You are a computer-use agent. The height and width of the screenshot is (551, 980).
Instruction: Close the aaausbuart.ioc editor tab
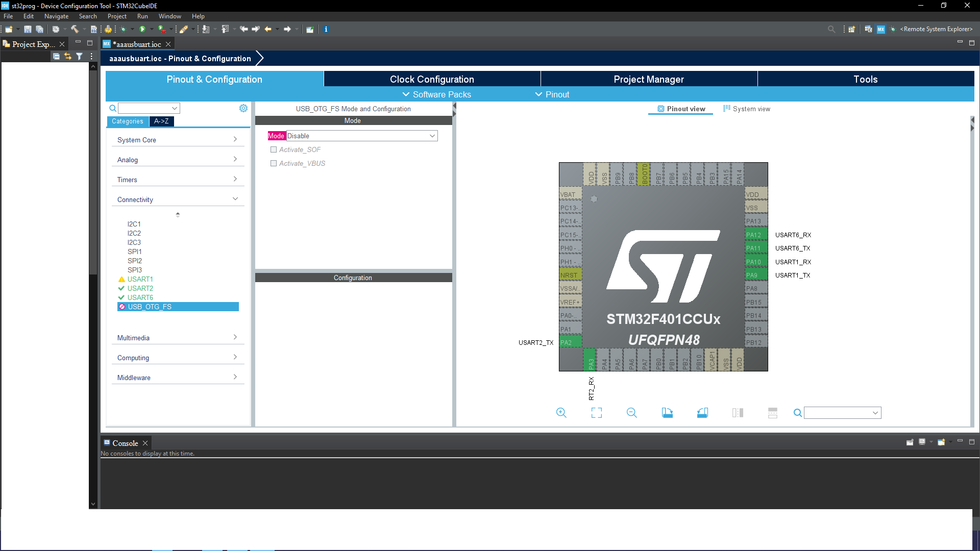tap(168, 44)
